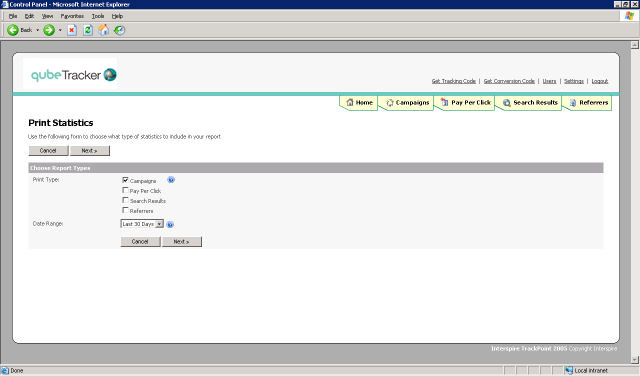
Task: Go to the Pay Per Click tab
Action: tap(466, 103)
